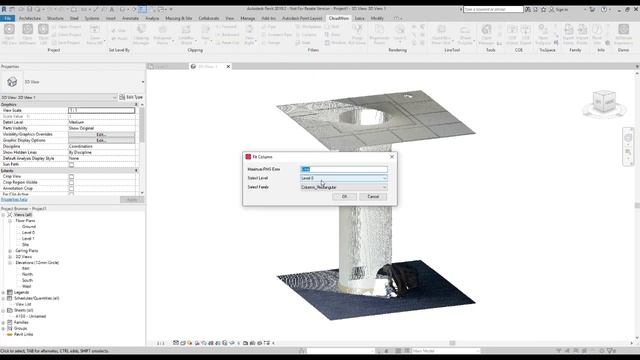Expand the Ceiling Plans tree node
The width and height of the screenshot is (640, 360).
pos(10,251)
